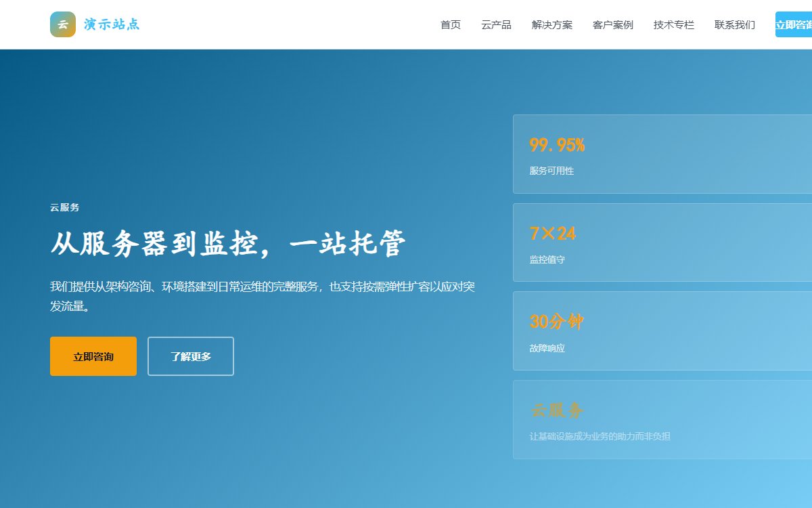Click the orange 云服务 card title
812x508 pixels.
coord(556,410)
